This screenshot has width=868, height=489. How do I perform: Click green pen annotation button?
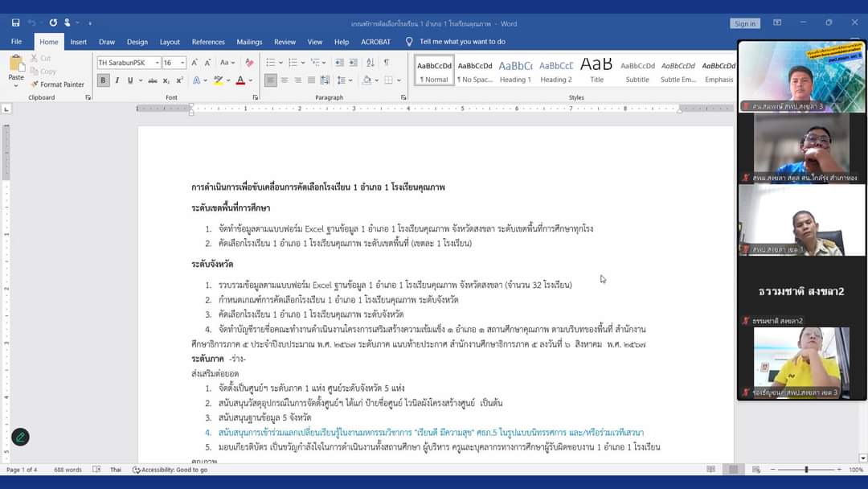point(20,437)
